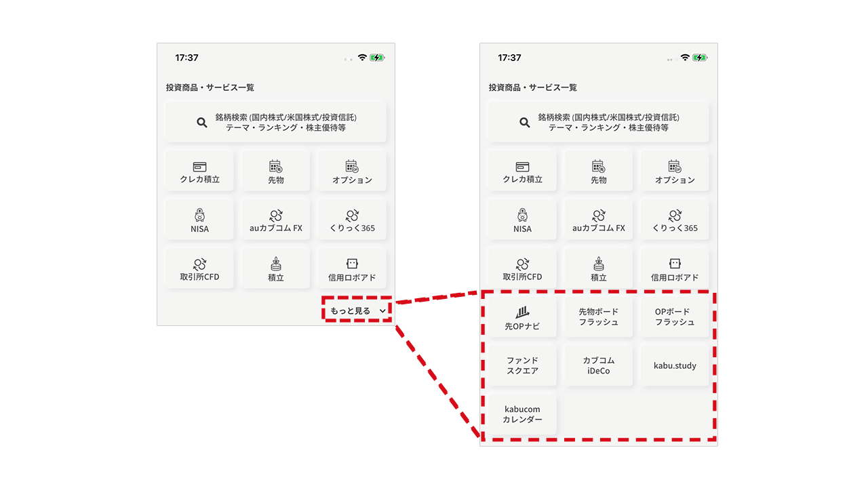
Task: Click the magnifier icon in the right screen
Action: pyautogui.click(x=524, y=123)
